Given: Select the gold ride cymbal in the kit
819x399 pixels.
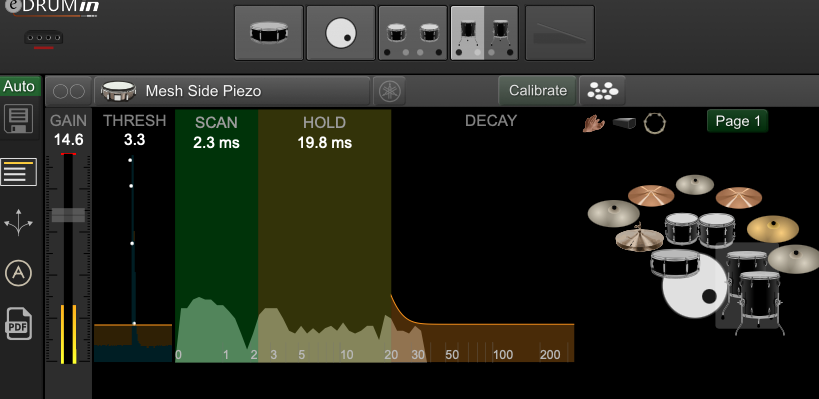Looking at the screenshot, I should [773, 229].
